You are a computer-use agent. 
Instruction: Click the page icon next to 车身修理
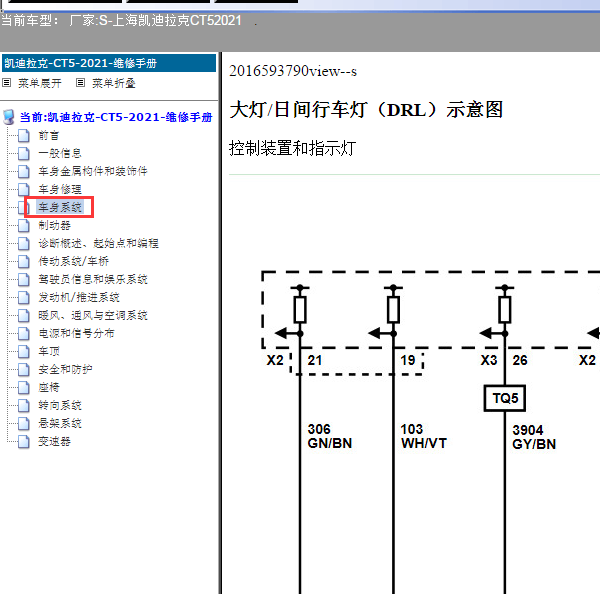pyautogui.click(x=24, y=189)
